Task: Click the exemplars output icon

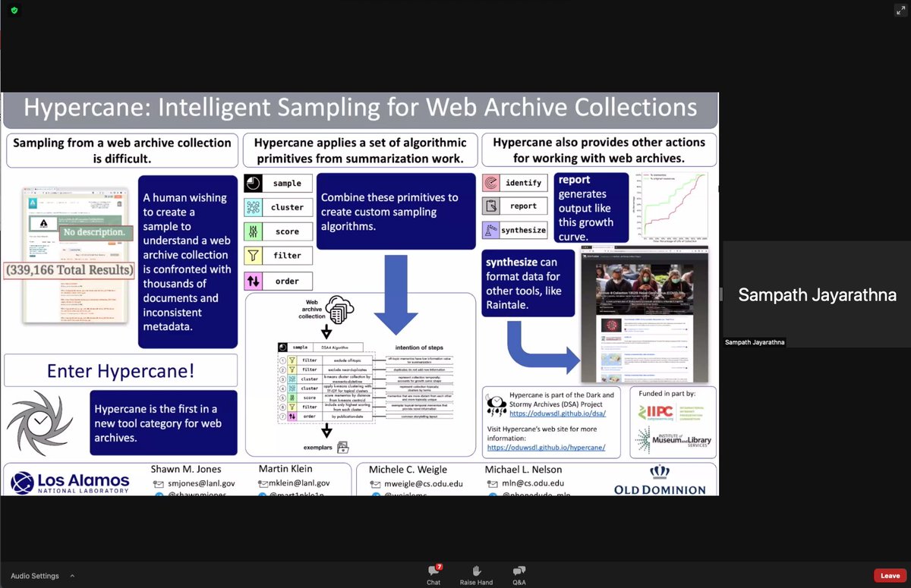Action: 342,448
